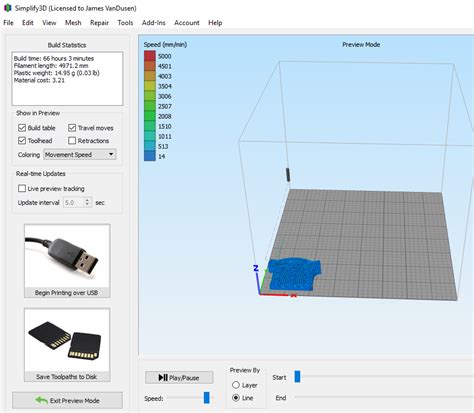Open the Coloring Movement Speed dropdown
Screen dimensions: 474x413
pos(80,155)
